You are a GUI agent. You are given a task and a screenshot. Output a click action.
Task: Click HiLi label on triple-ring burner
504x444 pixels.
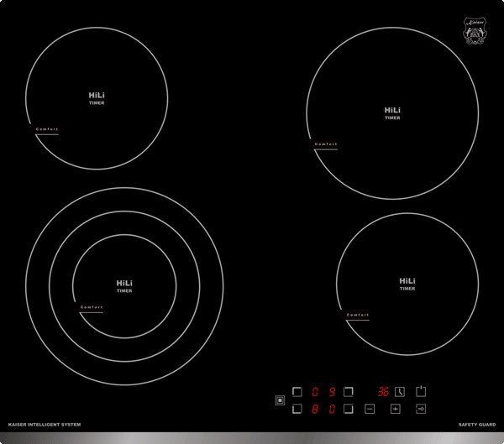point(124,283)
